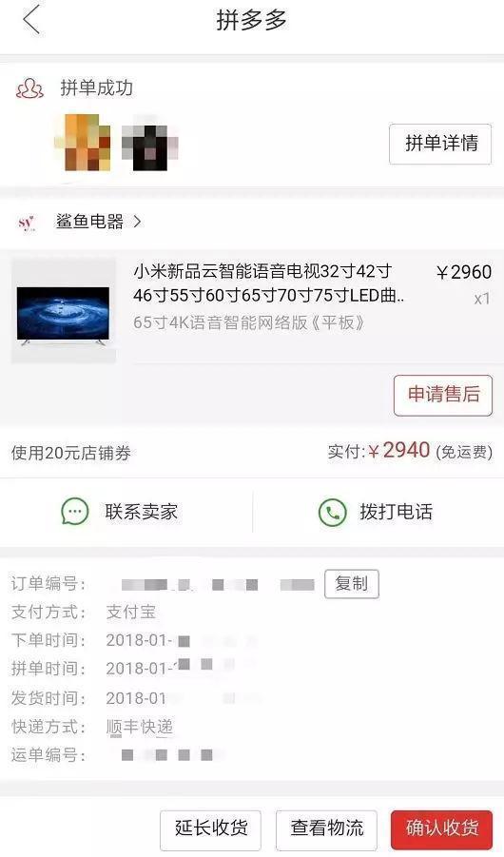Open the 鲨鱼电器 store logo
This screenshot has width=504, height=857.
pos(27,223)
